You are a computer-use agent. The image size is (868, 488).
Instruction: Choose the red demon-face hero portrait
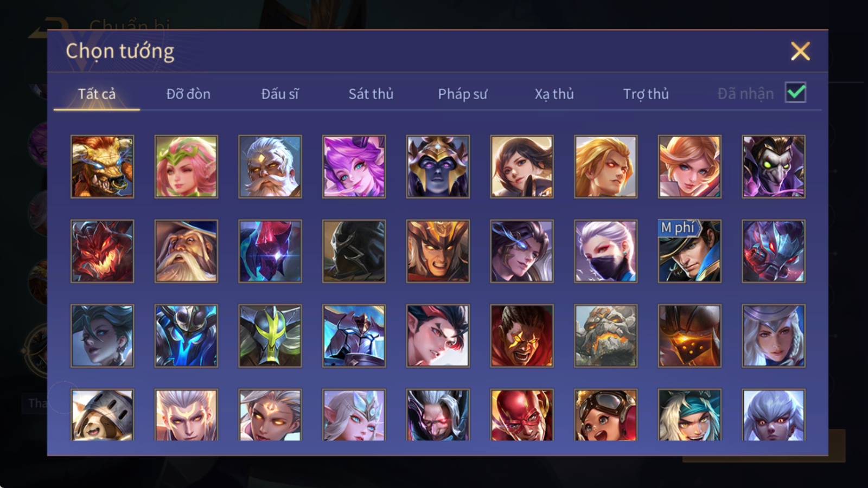click(102, 251)
